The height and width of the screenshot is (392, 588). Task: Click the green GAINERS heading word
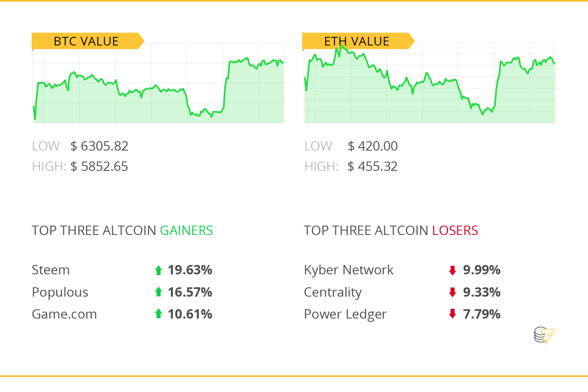pyautogui.click(x=186, y=230)
